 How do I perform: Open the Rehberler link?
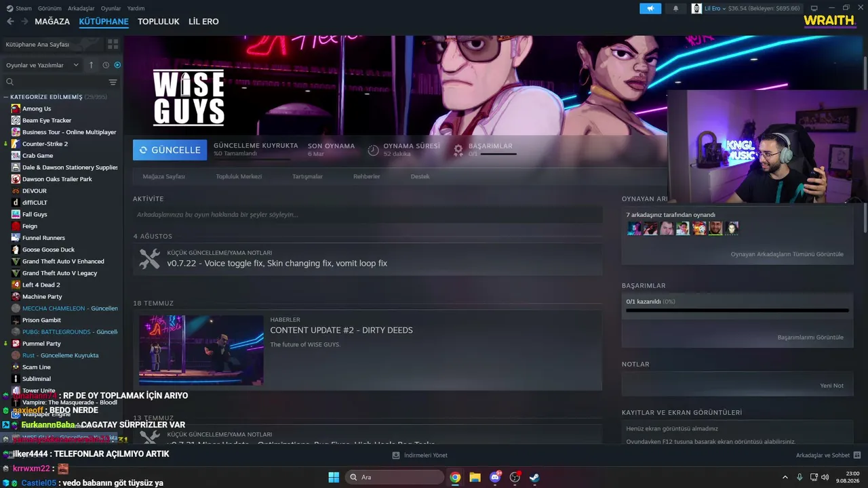coord(366,176)
